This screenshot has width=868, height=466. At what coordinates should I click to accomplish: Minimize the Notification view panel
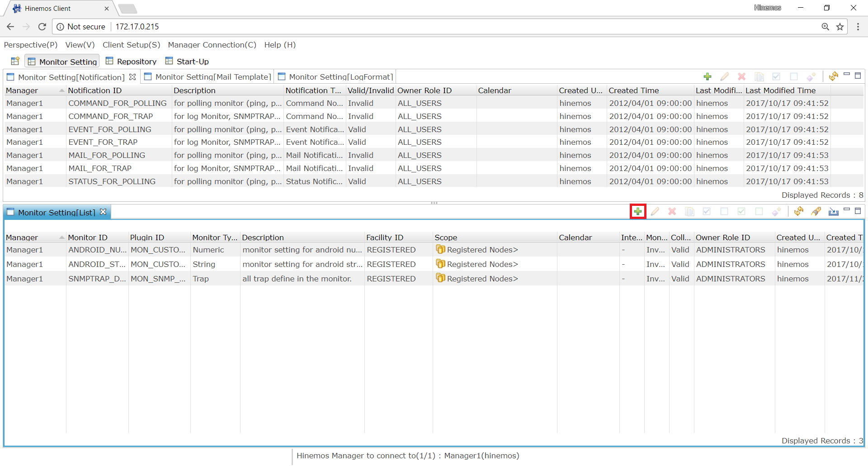(847, 74)
